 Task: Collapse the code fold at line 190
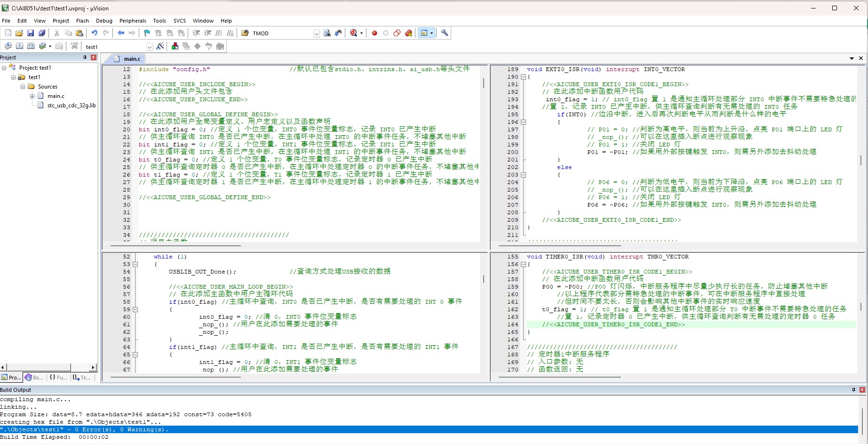tap(523, 77)
